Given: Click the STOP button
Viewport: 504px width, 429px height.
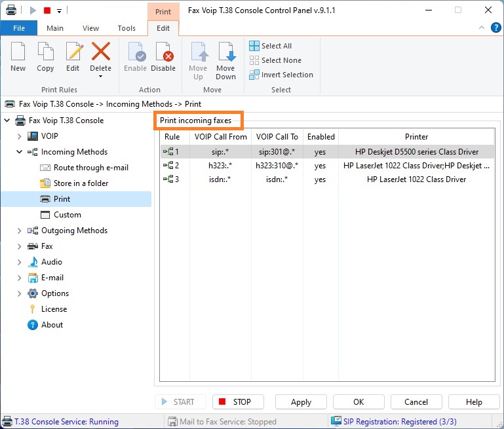Looking at the screenshot, I should (238, 402).
